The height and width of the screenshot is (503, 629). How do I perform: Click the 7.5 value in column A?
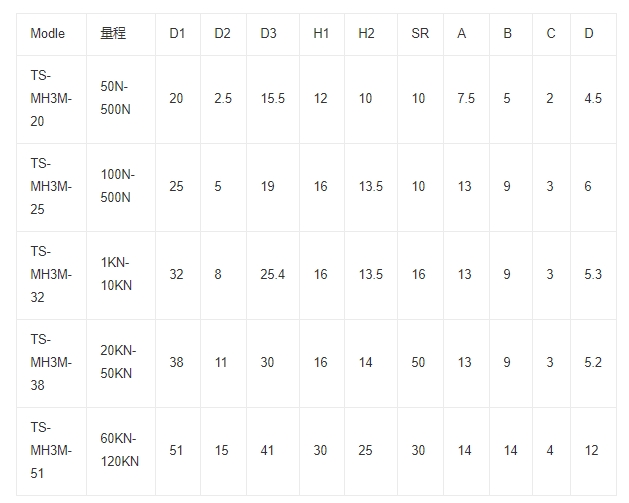pyautogui.click(x=466, y=99)
